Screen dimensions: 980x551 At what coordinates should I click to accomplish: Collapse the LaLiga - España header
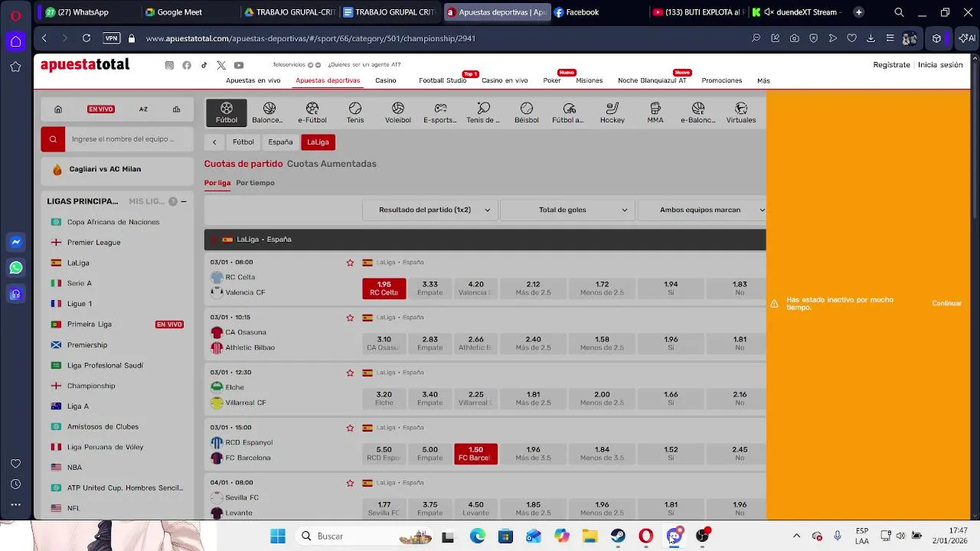pyautogui.click(x=485, y=240)
